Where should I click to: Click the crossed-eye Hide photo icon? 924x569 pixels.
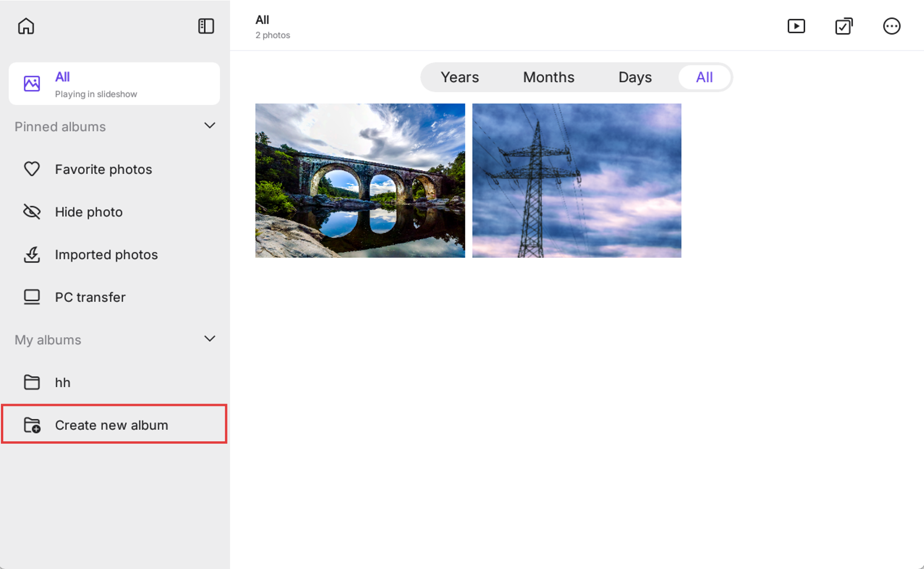(x=32, y=212)
